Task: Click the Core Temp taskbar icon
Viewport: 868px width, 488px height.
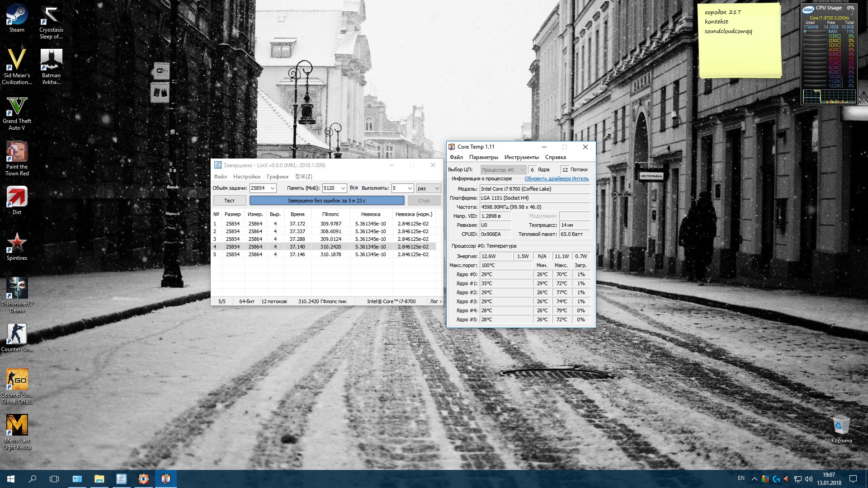Action: [x=165, y=479]
